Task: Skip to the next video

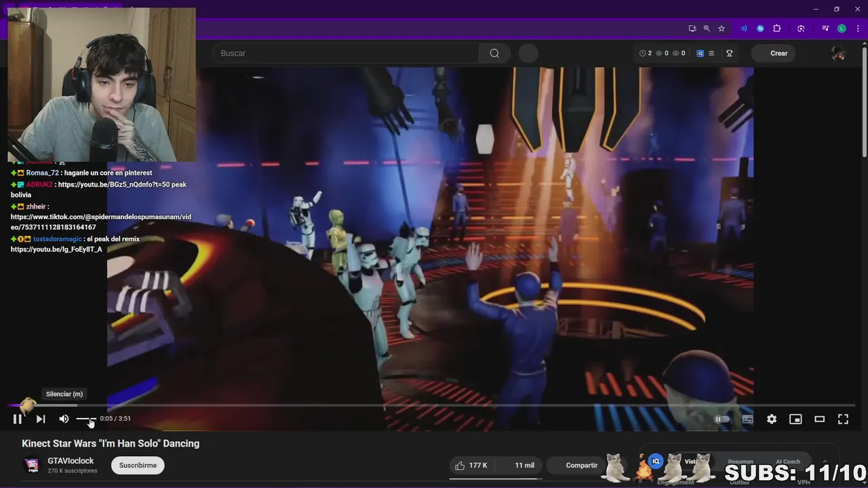Action: click(x=41, y=419)
